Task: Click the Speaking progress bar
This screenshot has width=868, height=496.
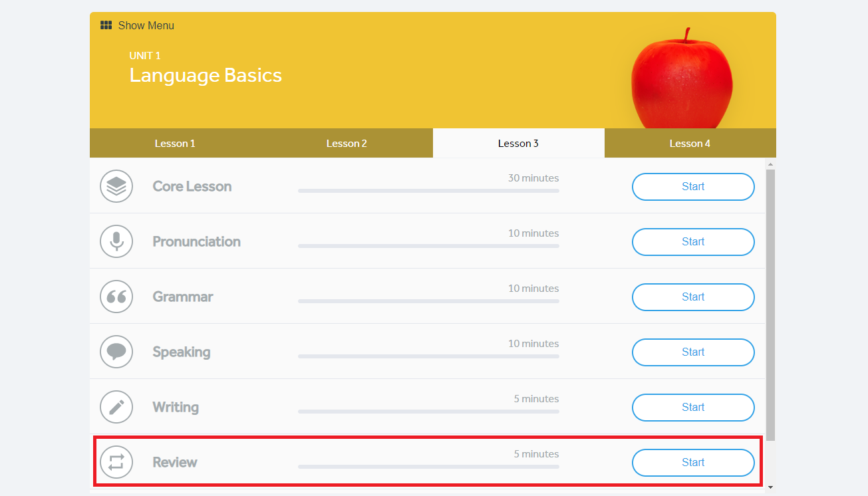Action: click(x=428, y=356)
